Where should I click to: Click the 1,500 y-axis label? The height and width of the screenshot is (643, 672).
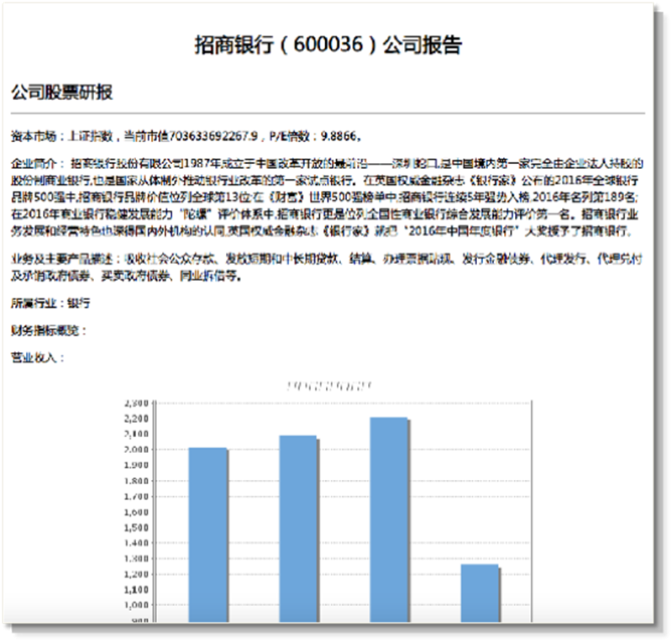coord(136,528)
